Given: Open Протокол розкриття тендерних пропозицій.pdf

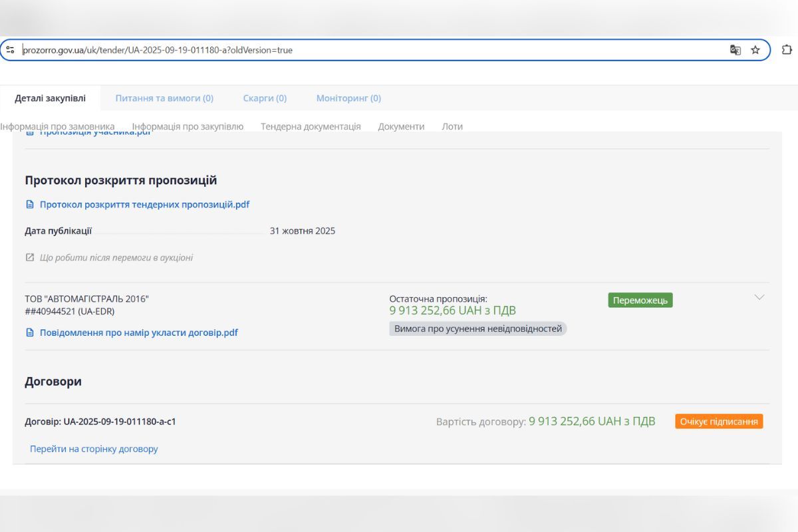Looking at the screenshot, I should 144,205.
